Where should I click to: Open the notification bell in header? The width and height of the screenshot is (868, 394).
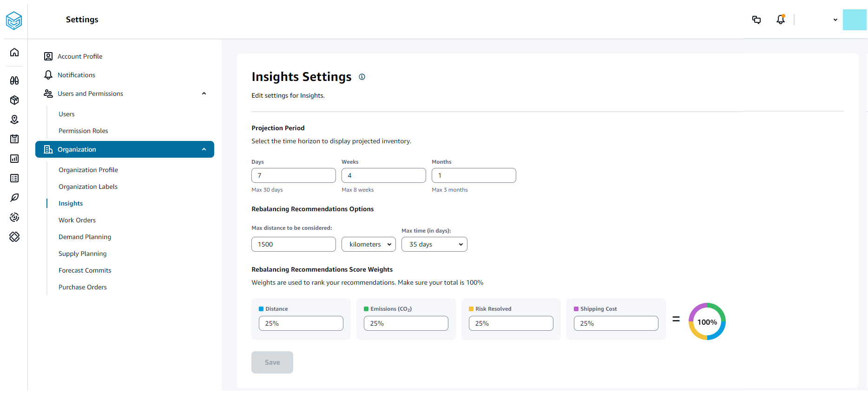[x=781, y=20]
